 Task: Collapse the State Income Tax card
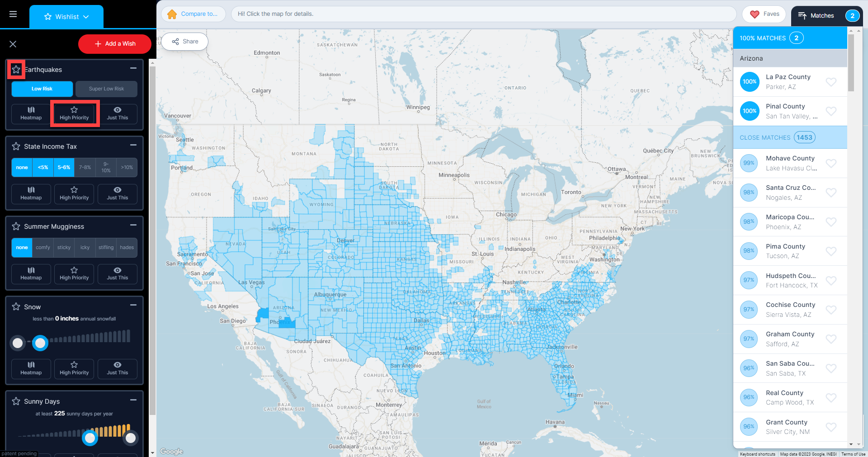coord(133,145)
